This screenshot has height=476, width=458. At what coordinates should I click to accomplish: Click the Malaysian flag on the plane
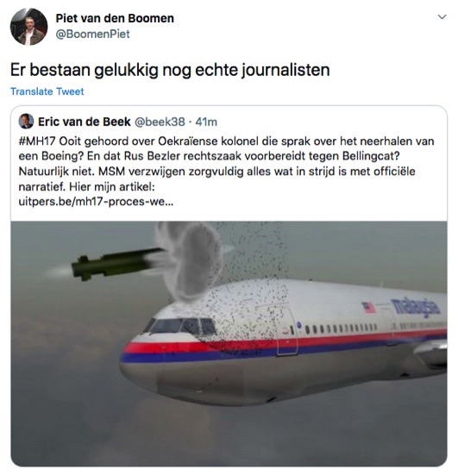pyautogui.click(x=368, y=308)
